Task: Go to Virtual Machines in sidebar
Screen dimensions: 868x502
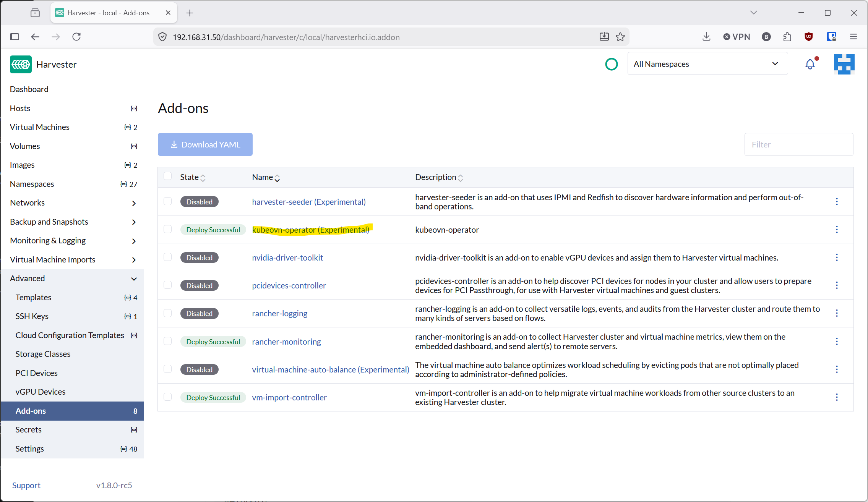Action: click(40, 127)
